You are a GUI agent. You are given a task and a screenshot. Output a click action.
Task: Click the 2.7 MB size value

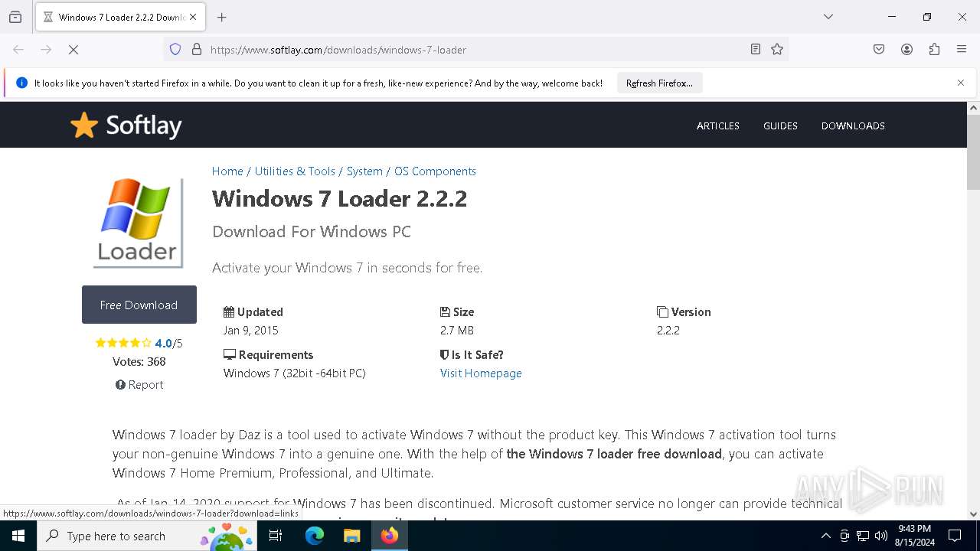pos(457,331)
